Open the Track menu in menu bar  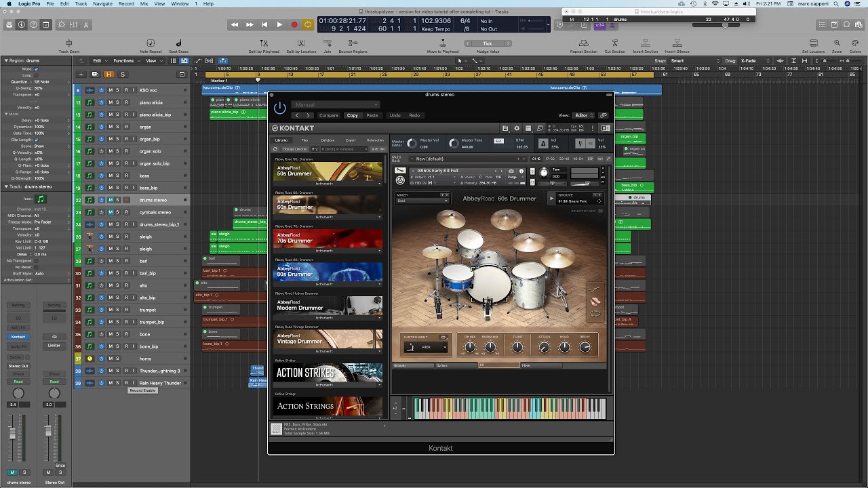[x=81, y=4]
